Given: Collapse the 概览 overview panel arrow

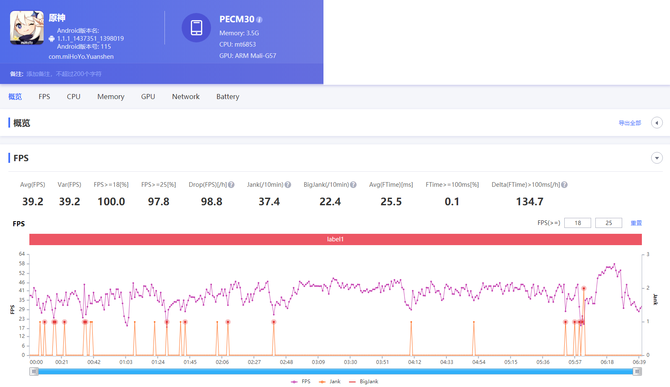Looking at the screenshot, I should pyautogui.click(x=657, y=123).
